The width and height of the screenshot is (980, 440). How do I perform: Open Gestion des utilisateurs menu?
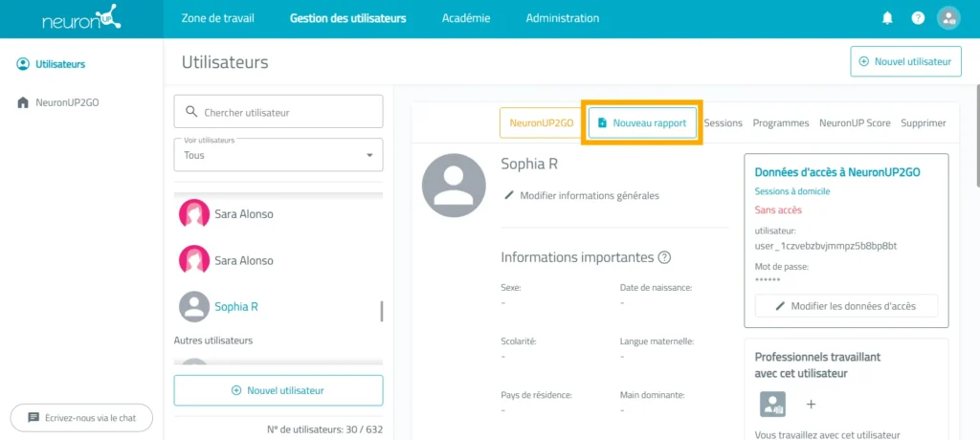[x=348, y=18]
